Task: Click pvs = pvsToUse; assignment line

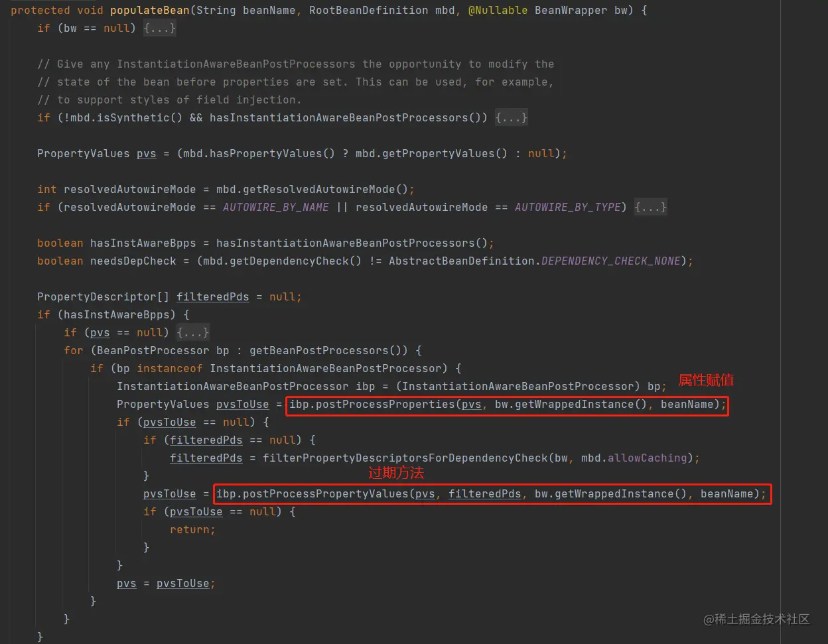Action: pyautogui.click(x=167, y=584)
